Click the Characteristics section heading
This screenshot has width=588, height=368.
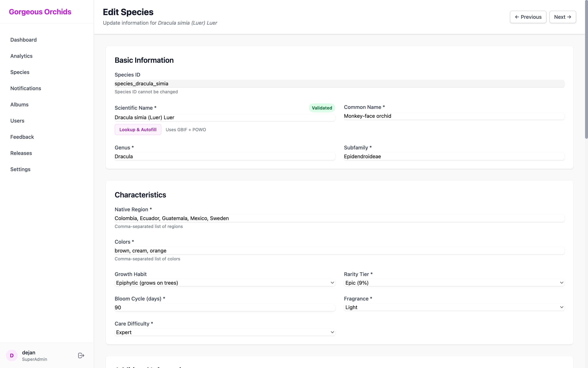(x=140, y=195)
